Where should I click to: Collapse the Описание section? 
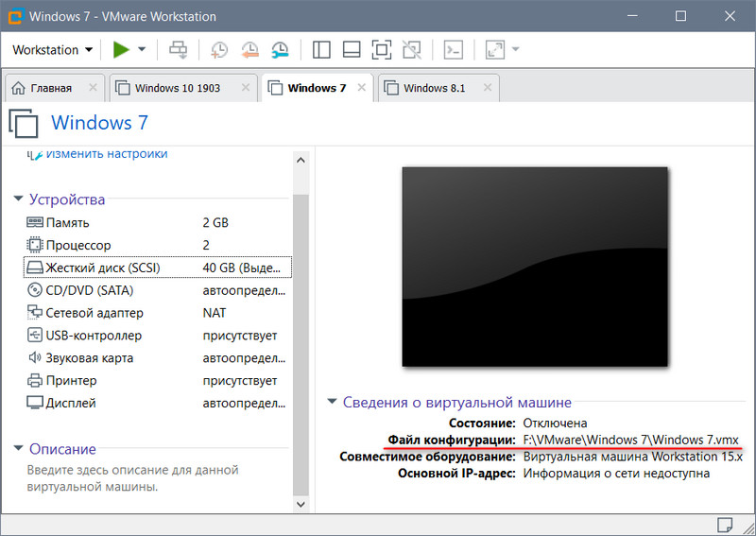pos(18,448)
